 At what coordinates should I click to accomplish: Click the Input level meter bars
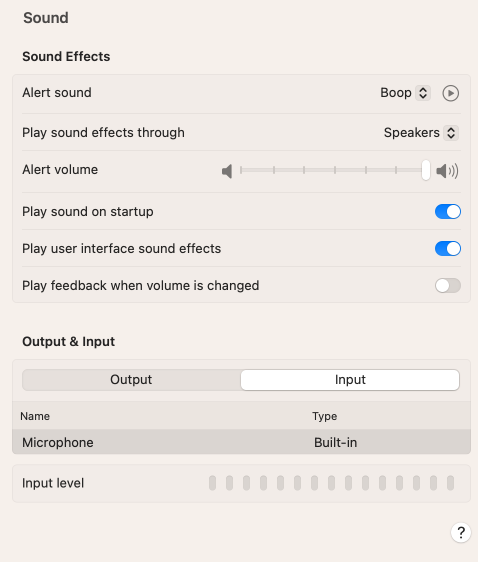click(x=331, y=483)
